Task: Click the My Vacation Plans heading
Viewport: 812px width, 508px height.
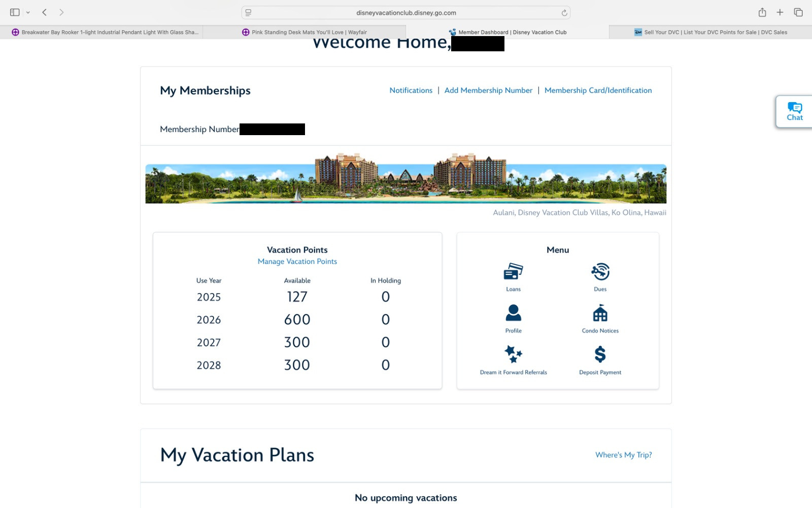Action: (x=237, y=455)
